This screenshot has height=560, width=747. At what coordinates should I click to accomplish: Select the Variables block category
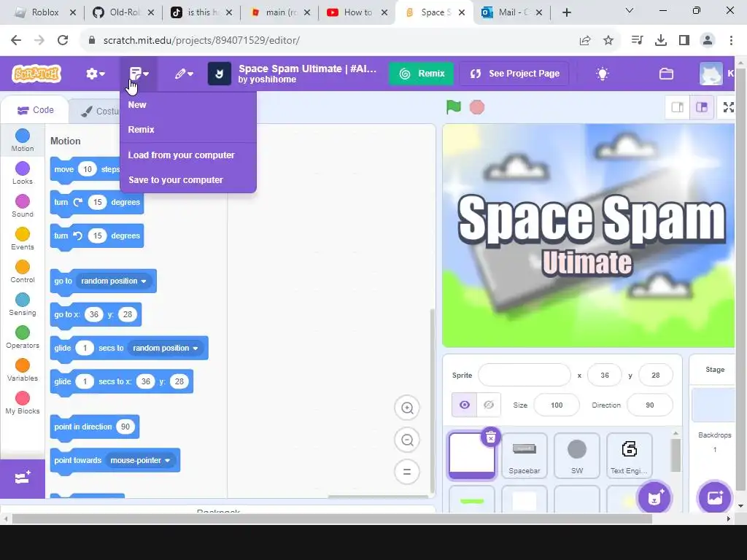[23, 370]
